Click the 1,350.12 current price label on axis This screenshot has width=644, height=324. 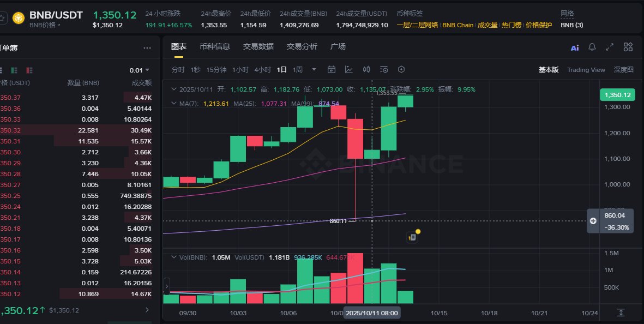pos(617,95)
